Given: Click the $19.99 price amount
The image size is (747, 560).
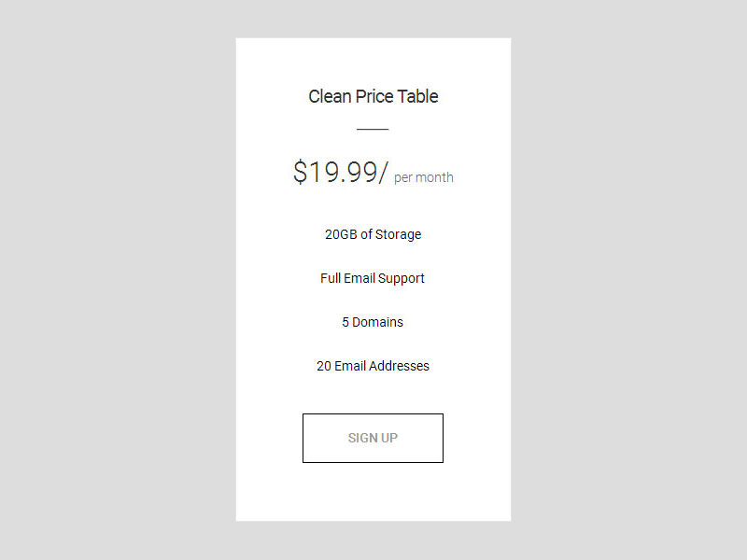Looking at the screenshot, I should tap(340, 173).
